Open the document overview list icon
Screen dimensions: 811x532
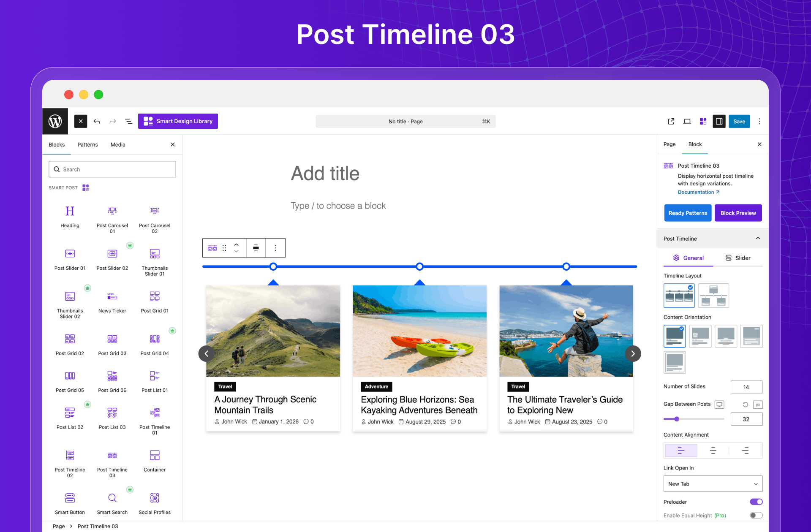pos(128,122)
